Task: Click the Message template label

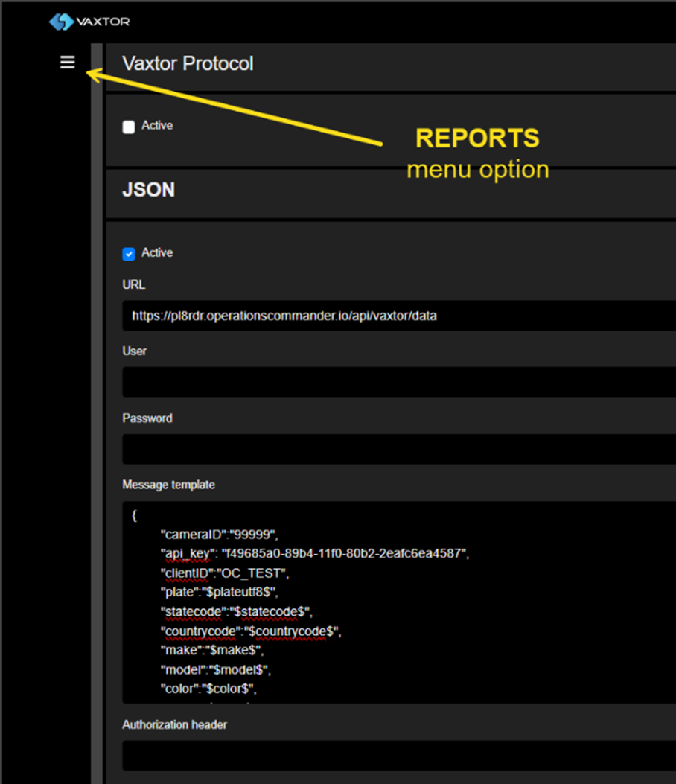Action: click(x=168, y=485)
